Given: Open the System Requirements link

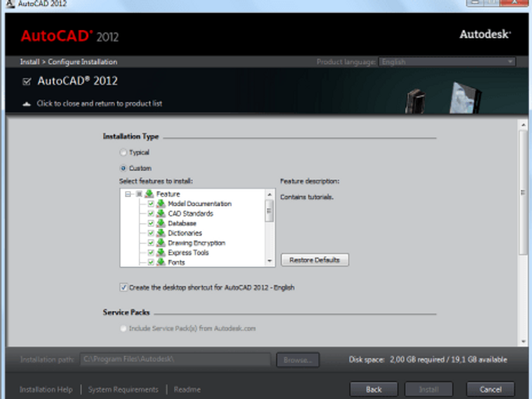Looking at the screenshot, I should coord(123,390).
